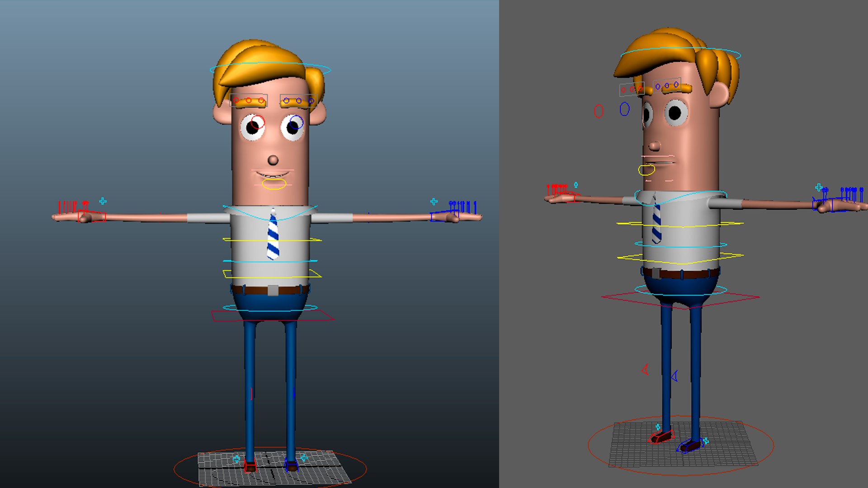Select red knee marker in front view
This screenshot has height=488, width=868.
[x=251, y=394]
